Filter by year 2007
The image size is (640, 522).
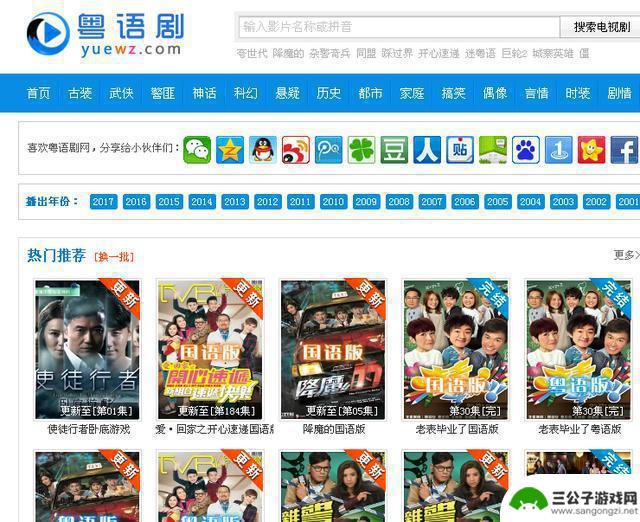coord(432,201)
